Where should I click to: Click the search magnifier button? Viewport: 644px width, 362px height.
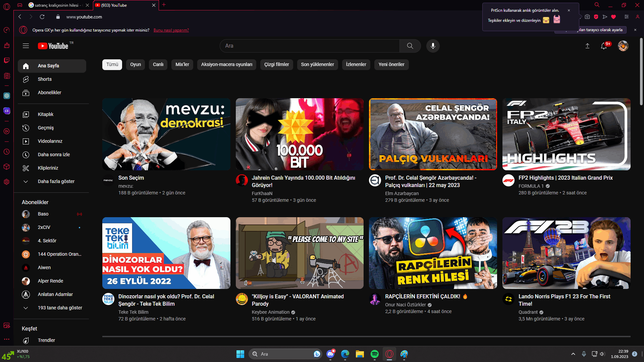[x=410, y=46]
